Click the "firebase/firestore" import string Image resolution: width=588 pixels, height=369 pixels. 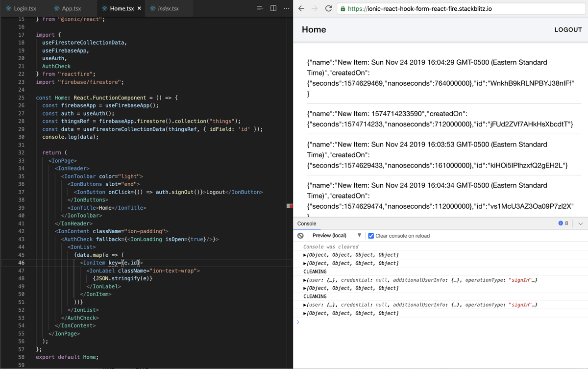89,82
